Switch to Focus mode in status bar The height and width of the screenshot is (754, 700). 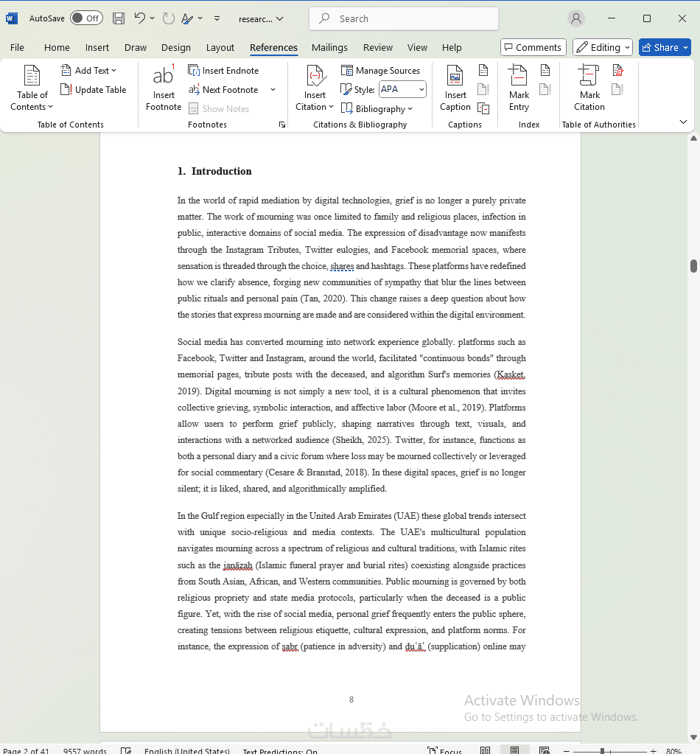[x=445, y=750]
